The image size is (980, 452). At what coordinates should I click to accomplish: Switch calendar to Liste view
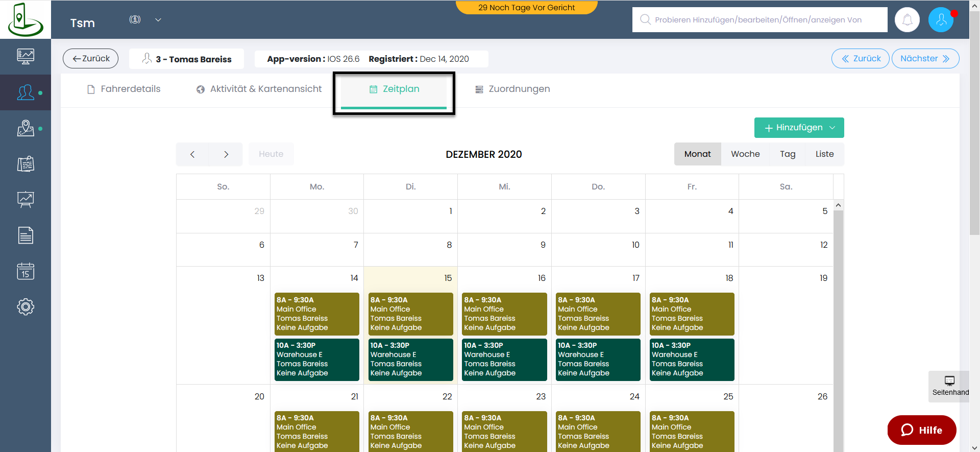824,154
